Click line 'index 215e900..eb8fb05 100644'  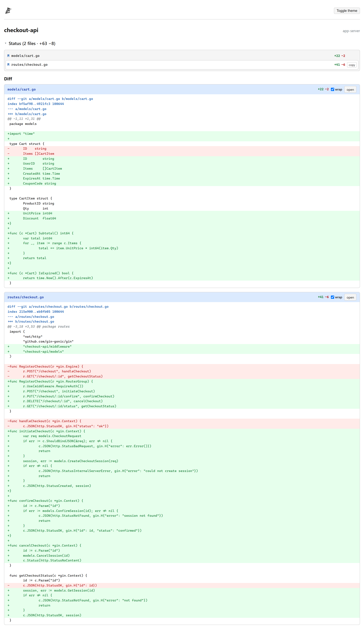point(36,311)
